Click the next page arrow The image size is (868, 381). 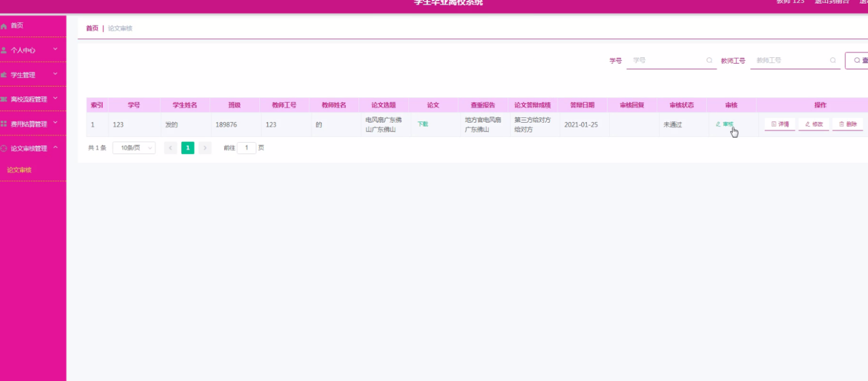[x=205, y=148]
